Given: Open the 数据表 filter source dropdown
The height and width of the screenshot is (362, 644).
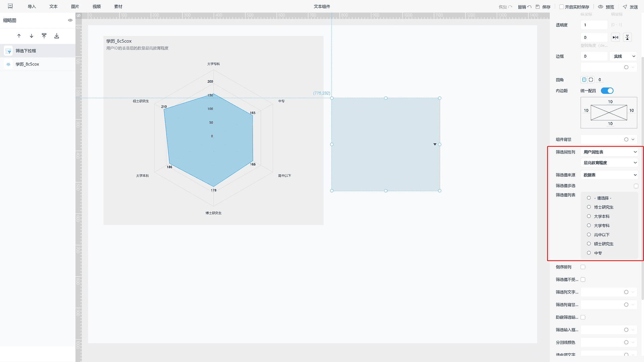Looking at the screenshot, I should [609, 175].
